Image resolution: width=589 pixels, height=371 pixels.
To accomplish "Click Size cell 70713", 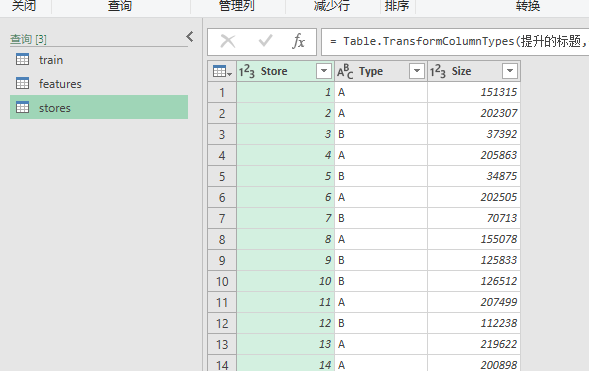I will 474,219.
